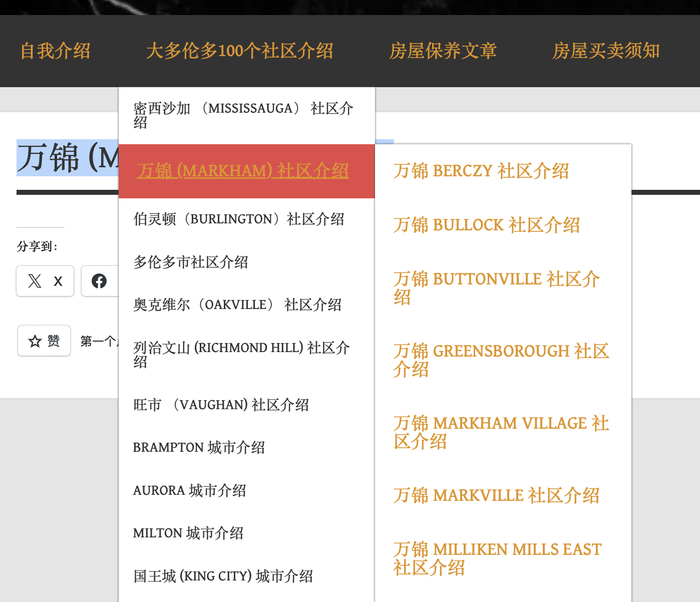Viewport: 700px width, 602px height.
Task: Select 伯灵顿 (BURLINGTON) 社区介绍
Action: (x=239, y=219)
